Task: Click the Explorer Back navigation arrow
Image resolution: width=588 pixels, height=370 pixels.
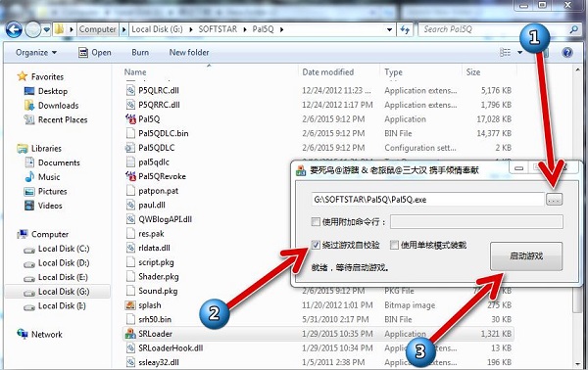Action: tap(14, 29)
